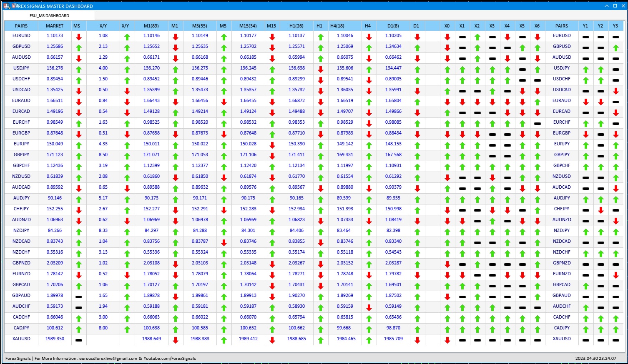Click the M15(34) column header
This screenshot has height=364, width=628.
coord(248,26)
